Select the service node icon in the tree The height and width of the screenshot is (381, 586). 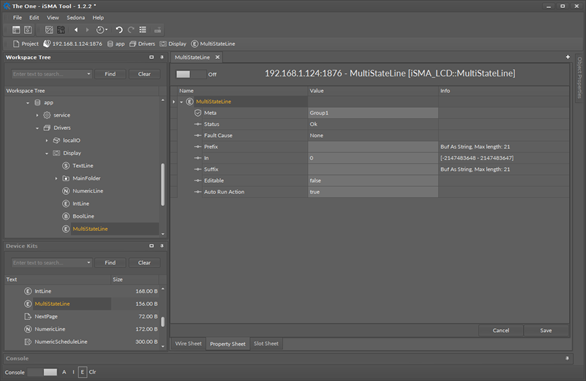point(47,115)
